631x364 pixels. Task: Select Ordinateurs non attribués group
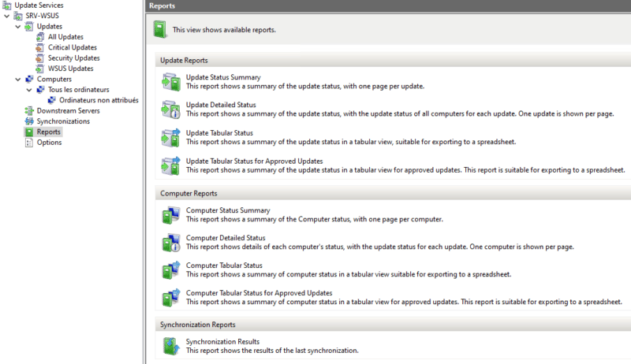(x=99, y=100)
